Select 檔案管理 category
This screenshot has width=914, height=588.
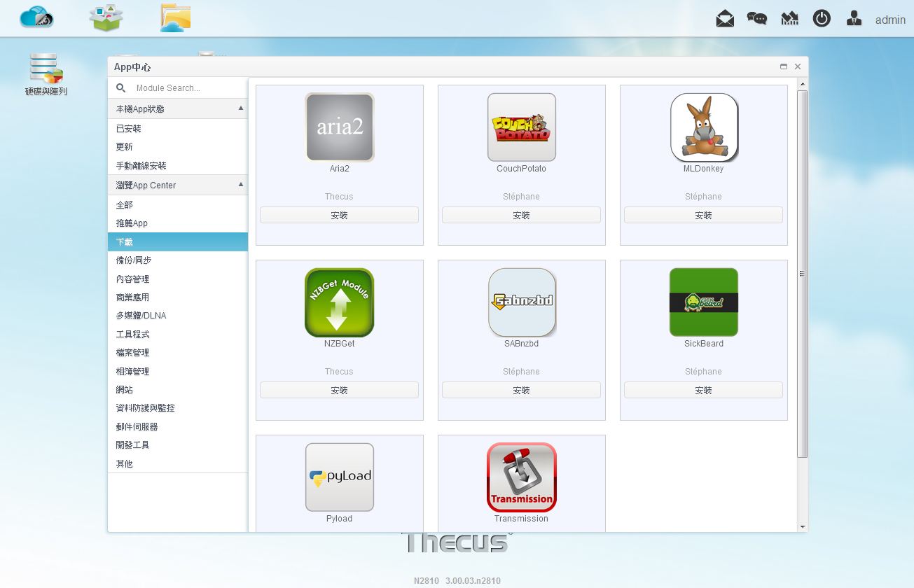[x=178, y=353]
